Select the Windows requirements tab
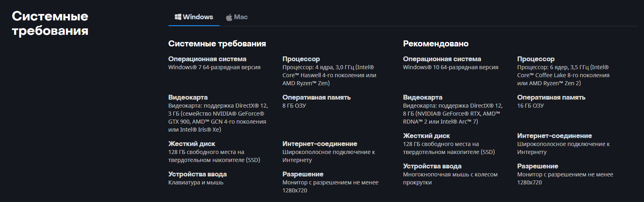Image resolution: width=644 pixels, height=202 pixels. pyautogui.click(x=194, y=17)
